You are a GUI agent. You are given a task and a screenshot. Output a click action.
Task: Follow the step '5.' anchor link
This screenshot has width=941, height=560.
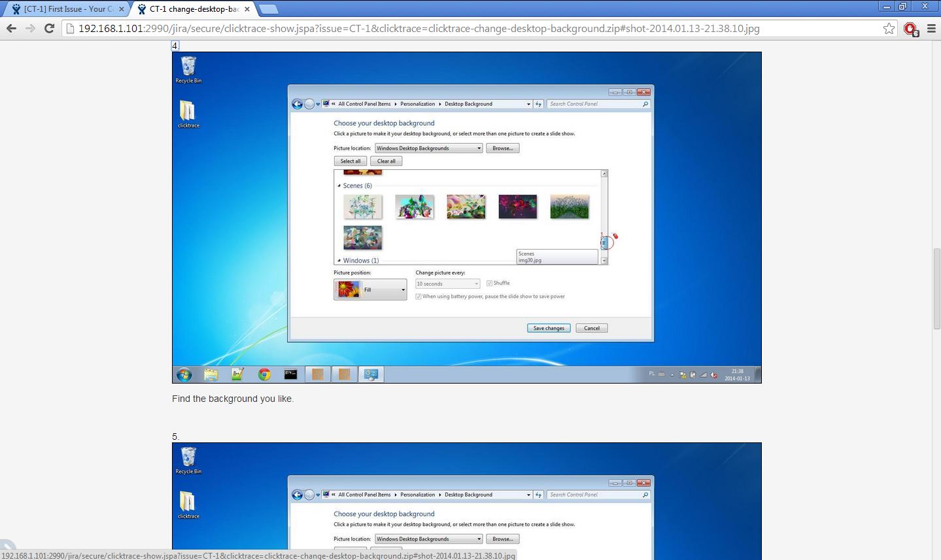(175, 436)
